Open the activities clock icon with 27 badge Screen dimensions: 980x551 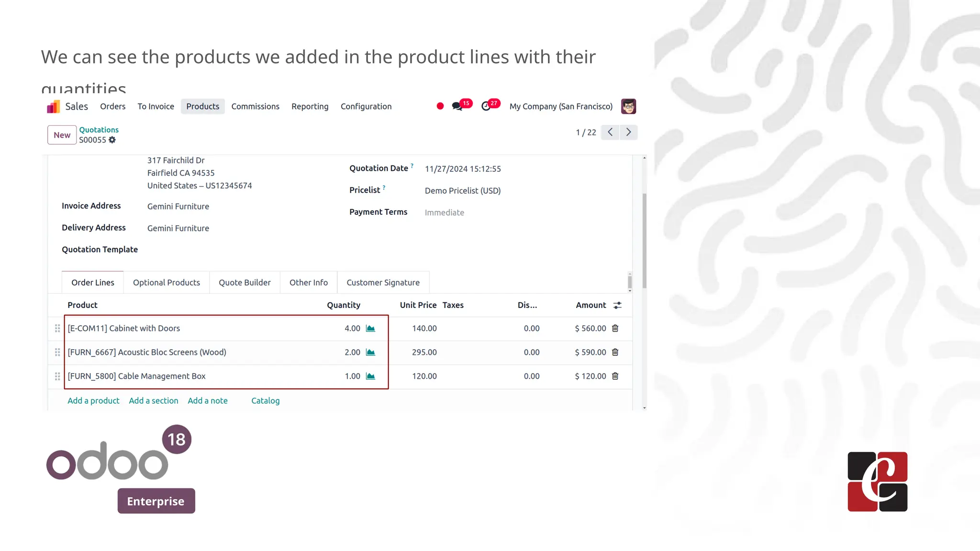486,106
